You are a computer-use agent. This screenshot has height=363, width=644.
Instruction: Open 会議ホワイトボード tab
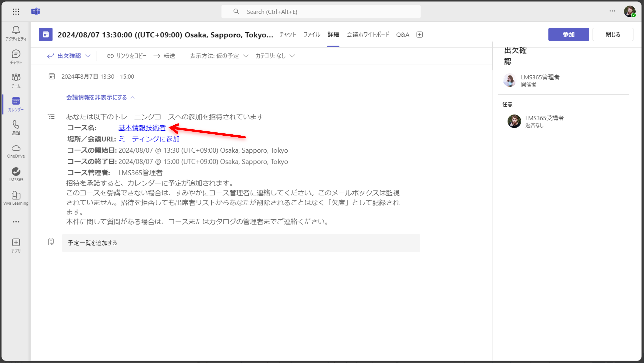368,35
